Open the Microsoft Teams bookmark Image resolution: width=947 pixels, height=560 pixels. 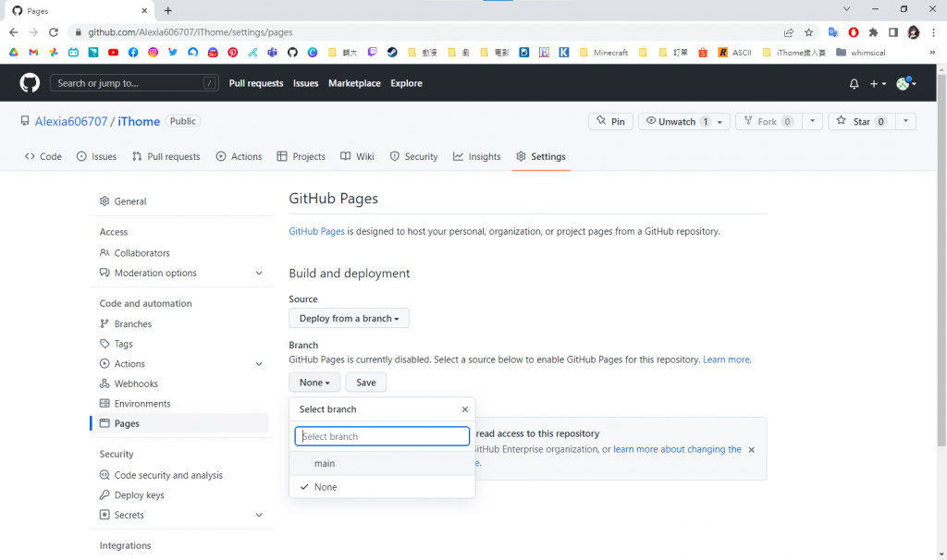273,53
